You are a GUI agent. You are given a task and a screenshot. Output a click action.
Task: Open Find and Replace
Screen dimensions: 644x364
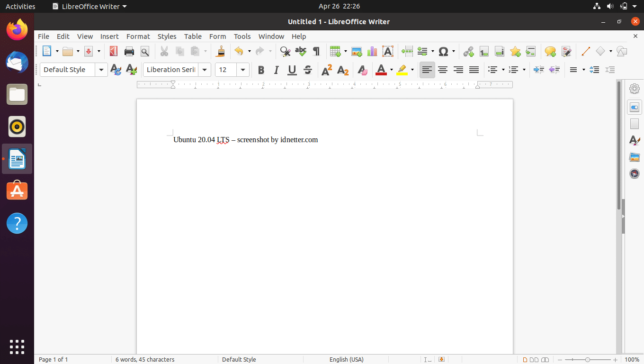285,51
